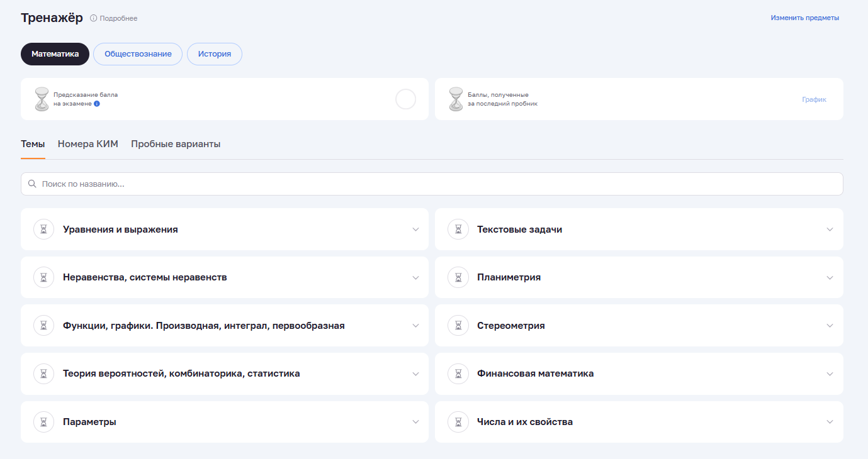Switch to the Пробные варианты tab
This screenshot has height=459, width=868.
point(176,144)
